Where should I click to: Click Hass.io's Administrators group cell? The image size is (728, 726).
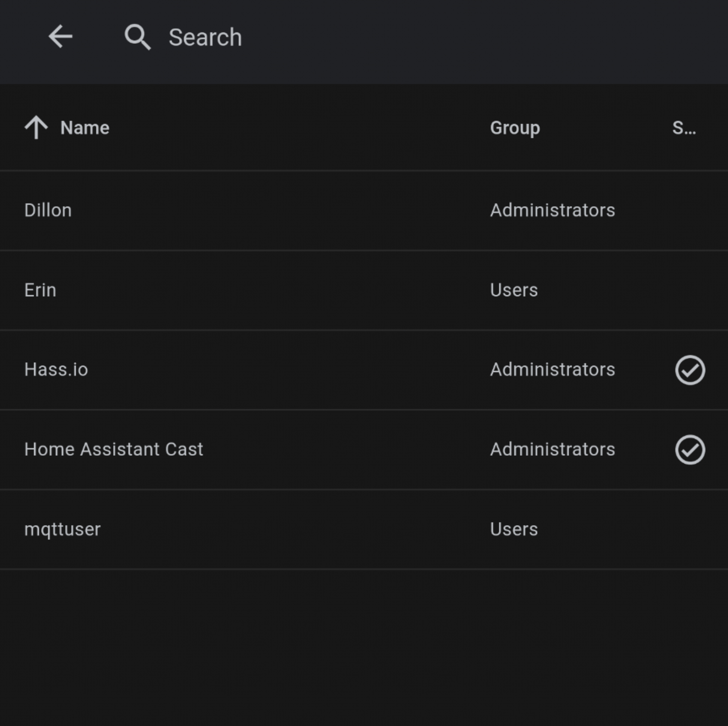(x=552, y=369)
